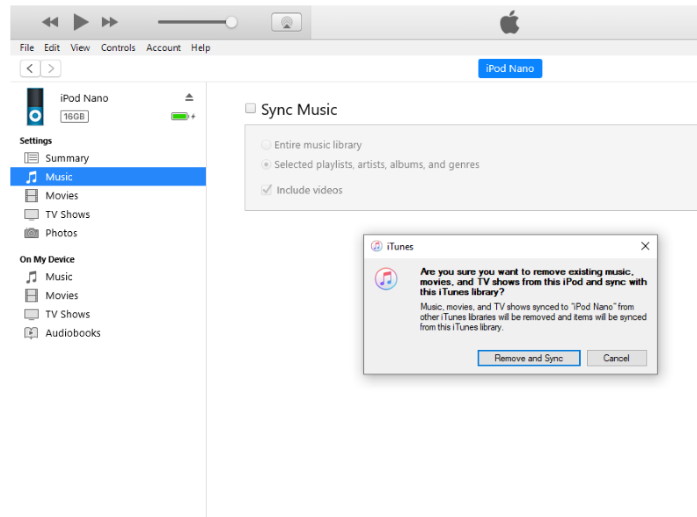Open the Controls menu
The image size is (697, 517).
[x=118, y=48]
